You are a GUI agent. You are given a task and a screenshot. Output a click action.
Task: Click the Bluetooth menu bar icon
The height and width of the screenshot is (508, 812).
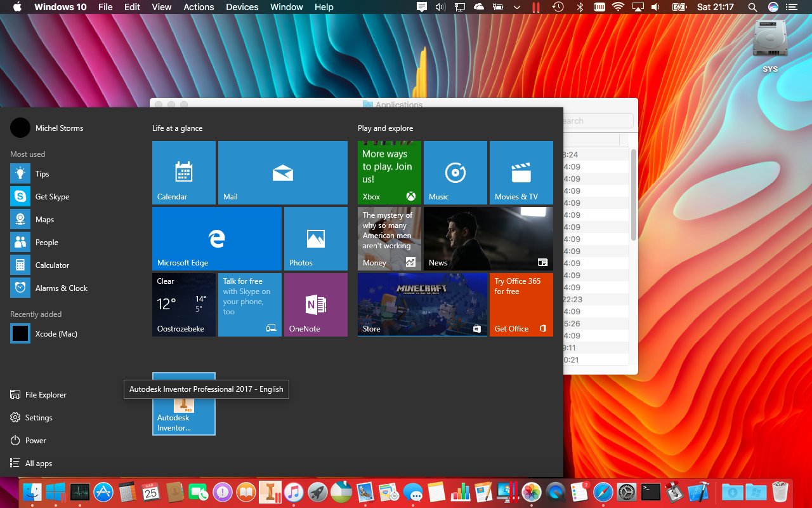point(579,7)
